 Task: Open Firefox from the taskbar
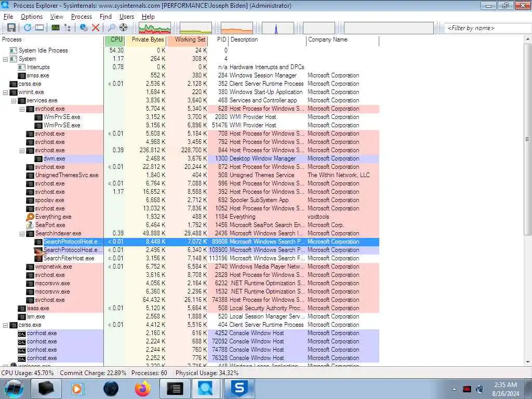coord(143,389)
